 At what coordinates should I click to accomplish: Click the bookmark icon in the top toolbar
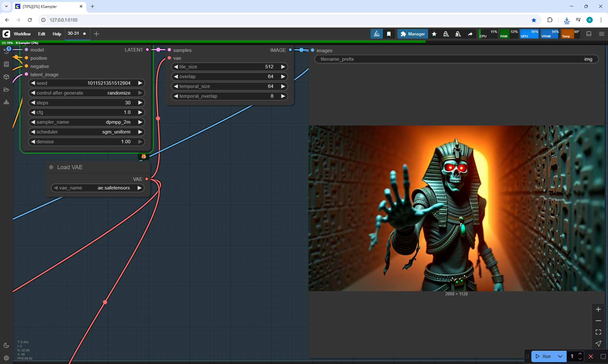point(389,34)
